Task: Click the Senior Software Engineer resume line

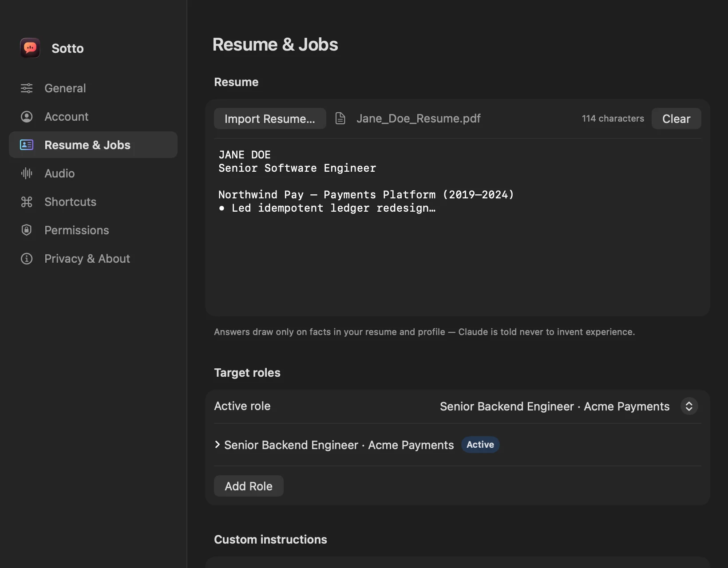Action: (x=297, y=168)
